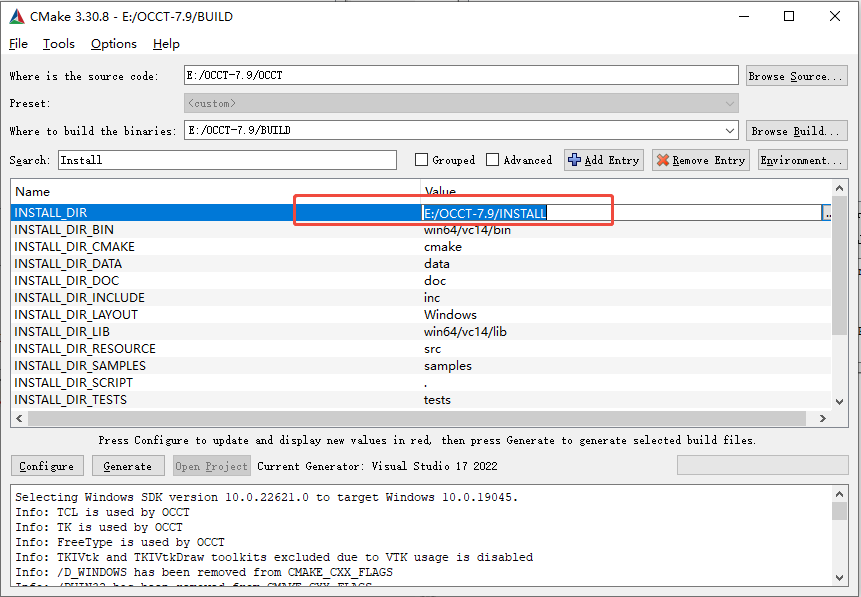The width and height of the screenshot is (861, 597).
Task: Click Browse Source button
Action: (x=797, y=76)
